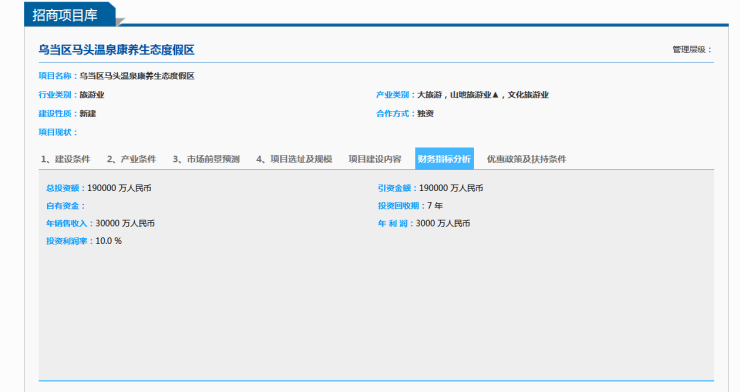Click the 投资回收期 label
This screenshot has width=740, height=392.
click(401, 206)
